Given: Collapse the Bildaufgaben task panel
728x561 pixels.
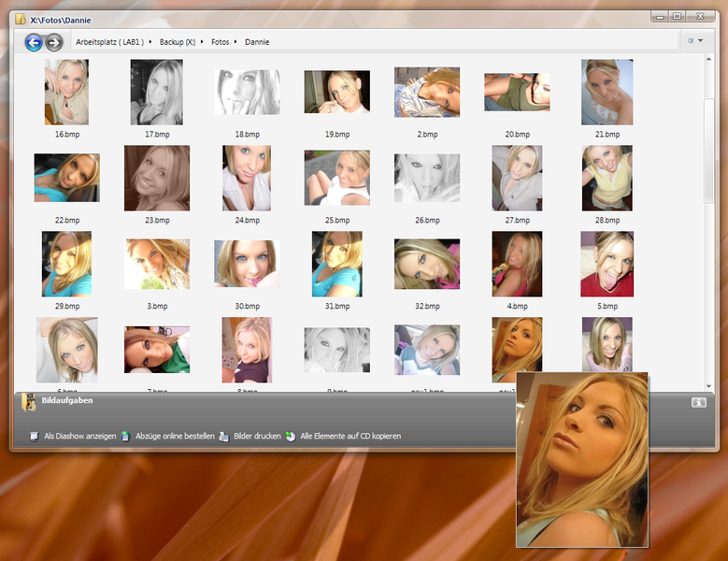Looking at the screenshot, I should tap(698, 402).
